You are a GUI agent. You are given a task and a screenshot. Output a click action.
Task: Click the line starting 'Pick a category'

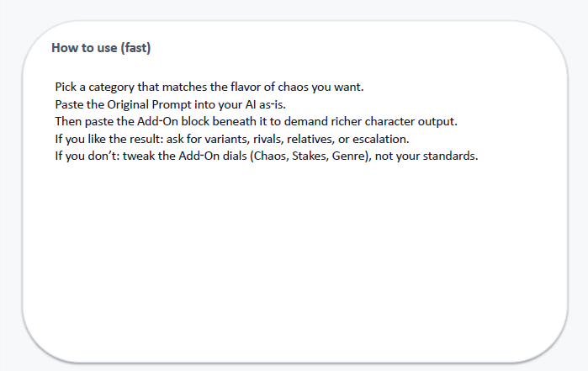209,87
